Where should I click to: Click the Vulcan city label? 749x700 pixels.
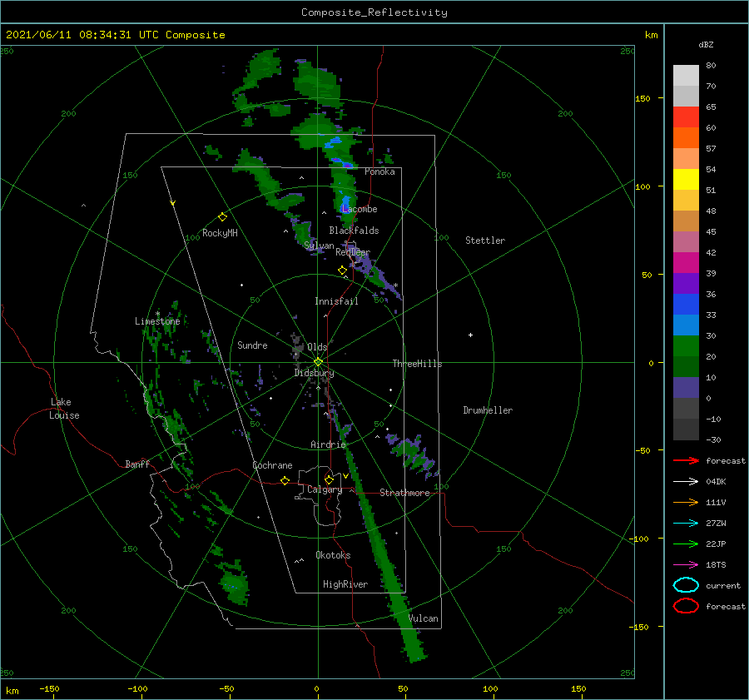point(424,618)
